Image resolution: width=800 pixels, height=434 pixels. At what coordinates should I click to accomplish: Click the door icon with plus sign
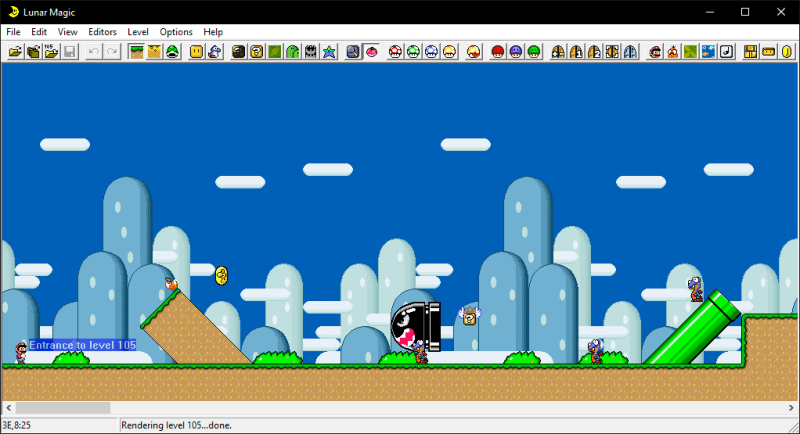558,52
